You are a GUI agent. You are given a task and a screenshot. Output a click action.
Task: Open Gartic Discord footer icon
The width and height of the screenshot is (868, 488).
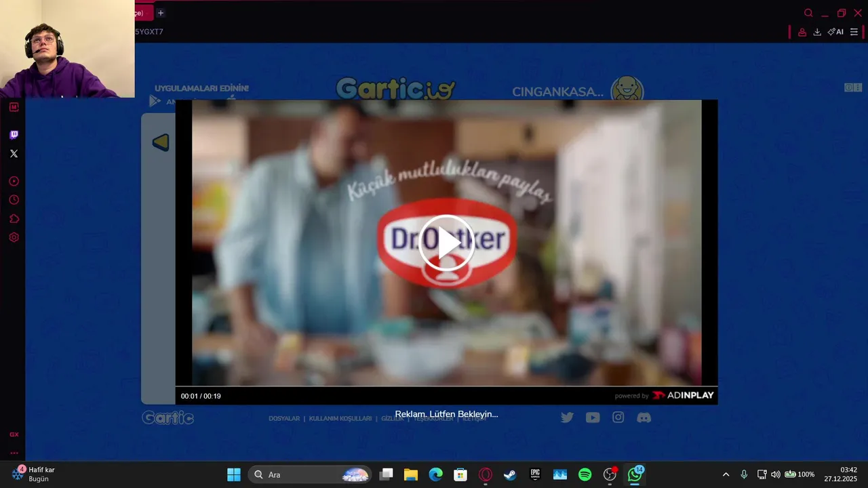tap(644, 418)
